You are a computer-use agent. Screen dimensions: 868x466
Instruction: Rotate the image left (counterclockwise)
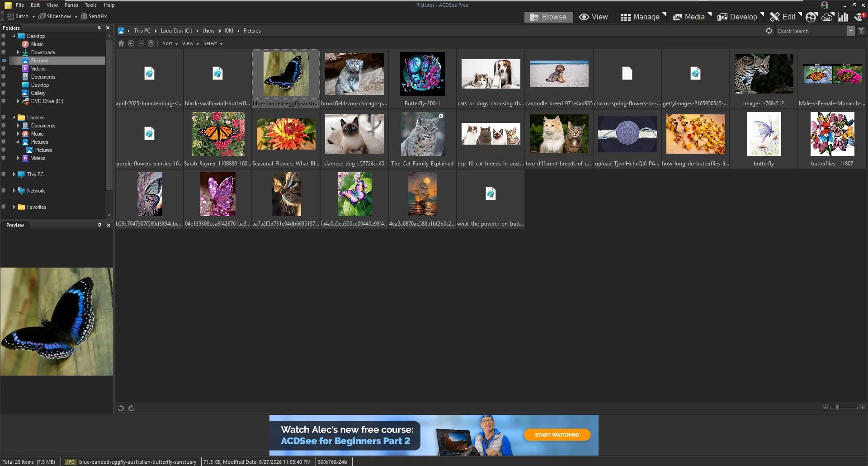pyautogui.click(x=121, y=408)
